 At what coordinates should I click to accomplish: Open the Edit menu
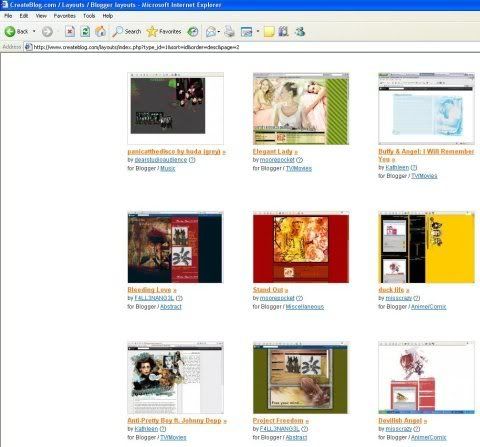pyautogui.click(x=24, y=16)
